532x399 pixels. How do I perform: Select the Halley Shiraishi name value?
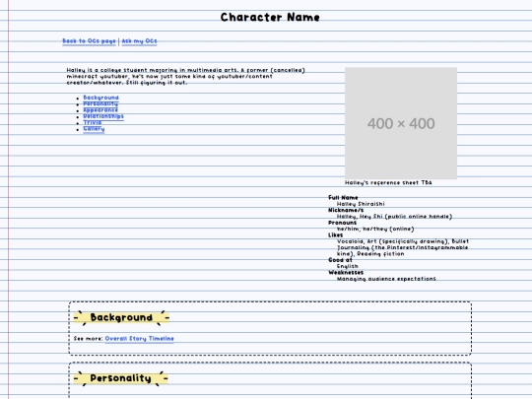(361, 204)
